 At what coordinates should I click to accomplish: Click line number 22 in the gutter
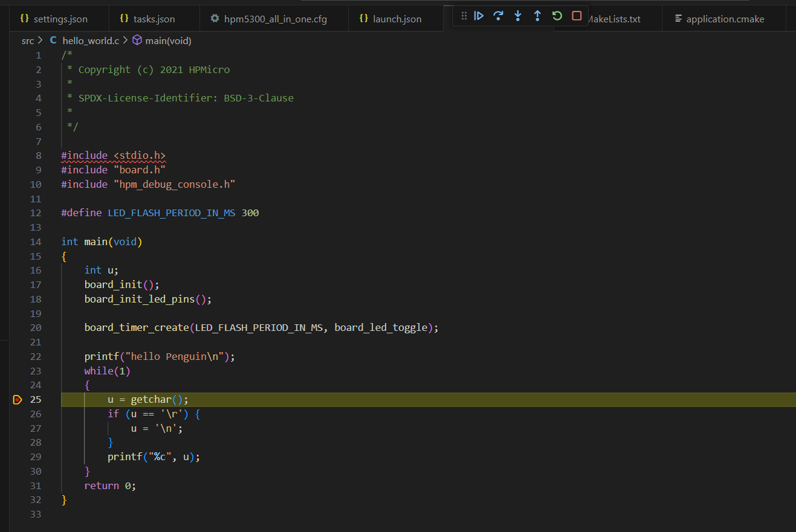click(35, 356)
